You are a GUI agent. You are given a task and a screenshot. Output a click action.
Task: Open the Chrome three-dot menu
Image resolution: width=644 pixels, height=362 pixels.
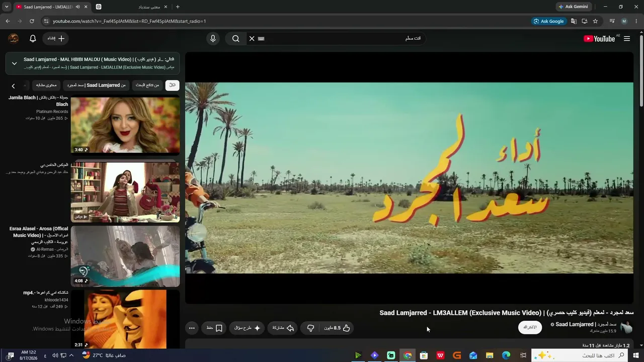click(x=636, y=21)
